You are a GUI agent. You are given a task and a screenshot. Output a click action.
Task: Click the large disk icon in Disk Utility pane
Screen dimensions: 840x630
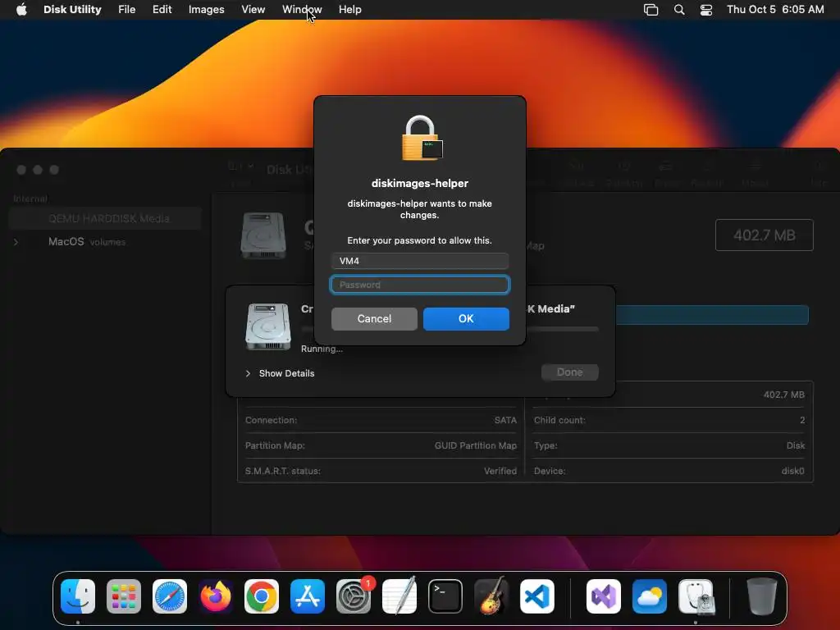click(263, 235)
